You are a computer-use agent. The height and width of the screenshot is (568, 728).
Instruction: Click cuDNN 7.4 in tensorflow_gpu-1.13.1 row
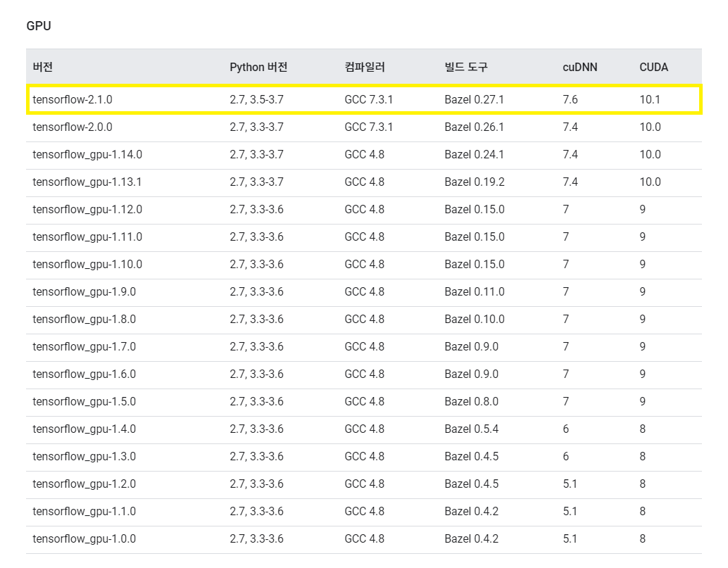(x=570, y=182)
